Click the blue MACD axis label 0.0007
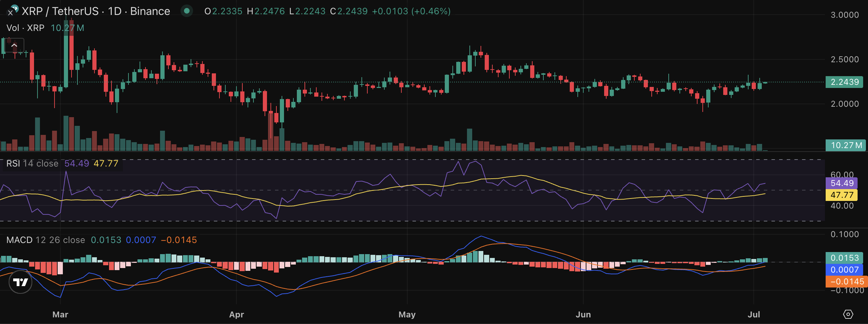This screenshot has width=868, height=324. [x=844, y=270]
